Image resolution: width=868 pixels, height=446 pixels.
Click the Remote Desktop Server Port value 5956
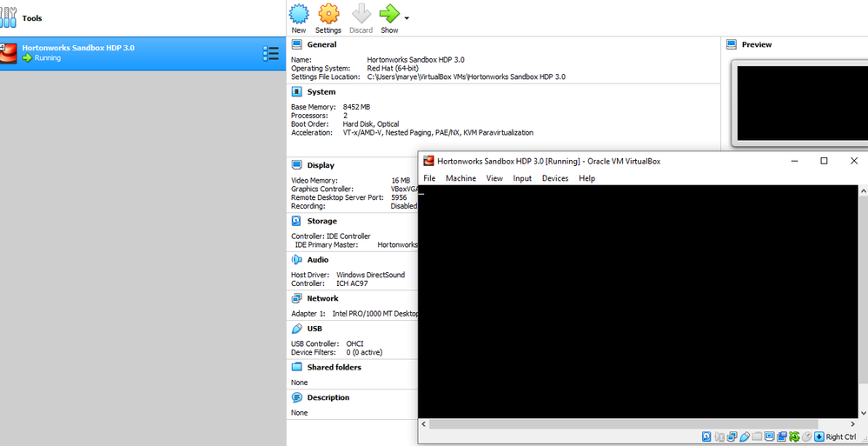[x=399, y=197]
